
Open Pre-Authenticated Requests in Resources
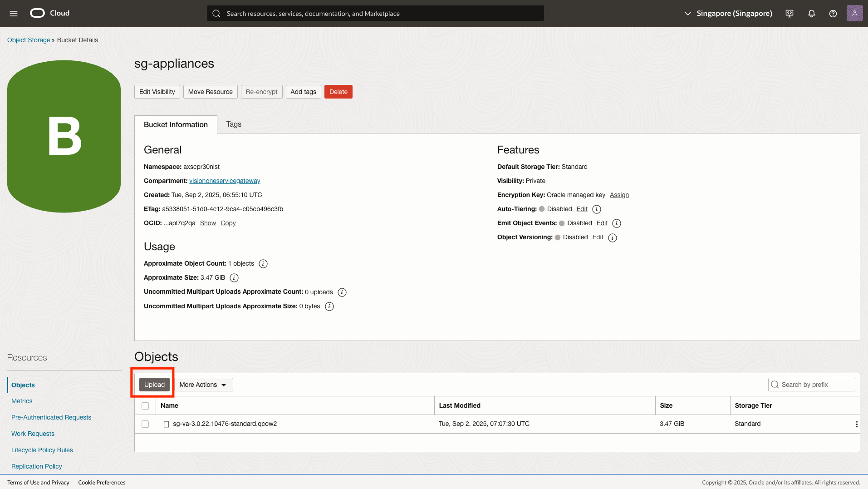[51, 417]
